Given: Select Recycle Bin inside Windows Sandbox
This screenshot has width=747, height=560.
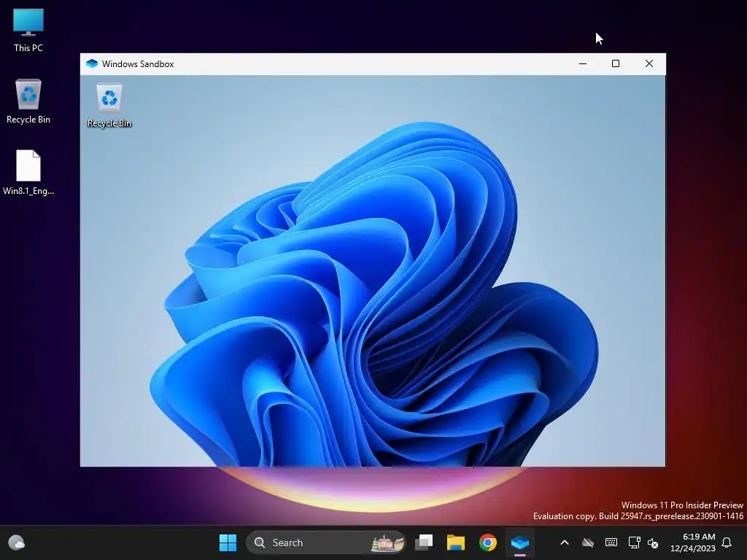Looking at the screenshot, I should (x=109, y=106).
